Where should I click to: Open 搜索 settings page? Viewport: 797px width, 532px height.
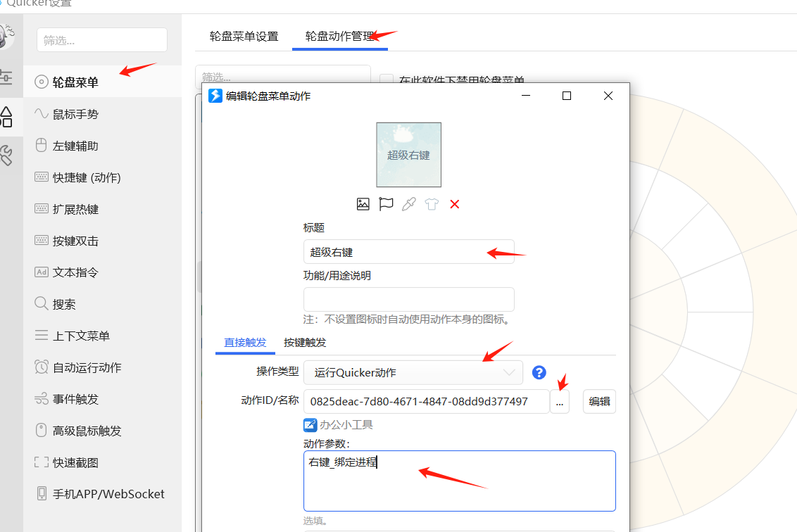(x=102, y=304)
